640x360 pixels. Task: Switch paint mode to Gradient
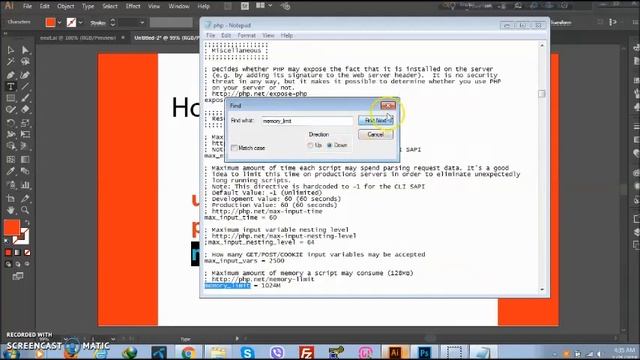coord(18,253)
